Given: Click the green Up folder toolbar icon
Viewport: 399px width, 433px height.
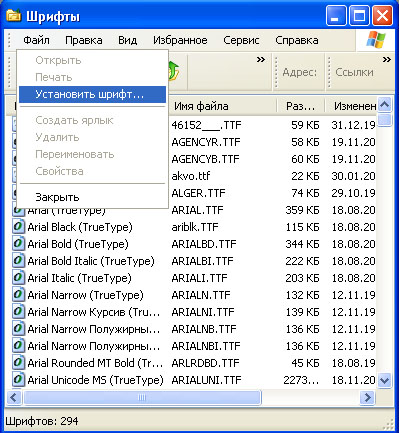Looking at the screenshot, I should point(174,71).
